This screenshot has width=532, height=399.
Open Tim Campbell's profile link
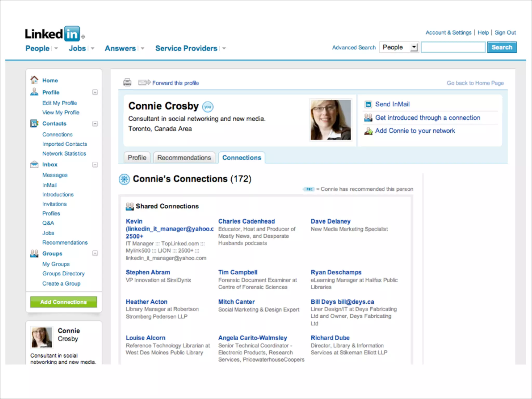pyautogui.click(x=238, y=272)
